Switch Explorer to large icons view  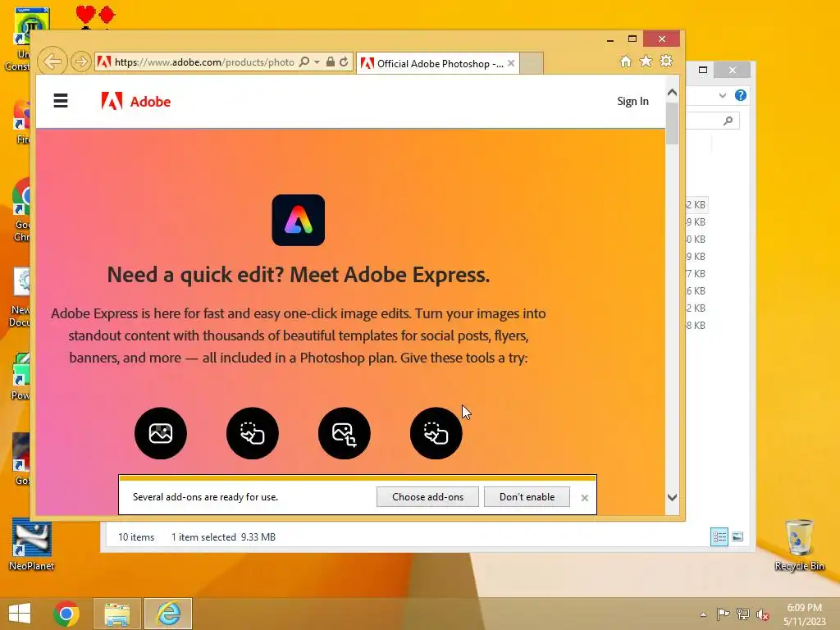737,536
